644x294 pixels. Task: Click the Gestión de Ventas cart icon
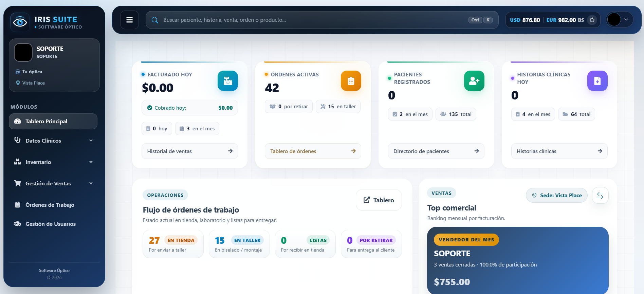coord(17,183)
